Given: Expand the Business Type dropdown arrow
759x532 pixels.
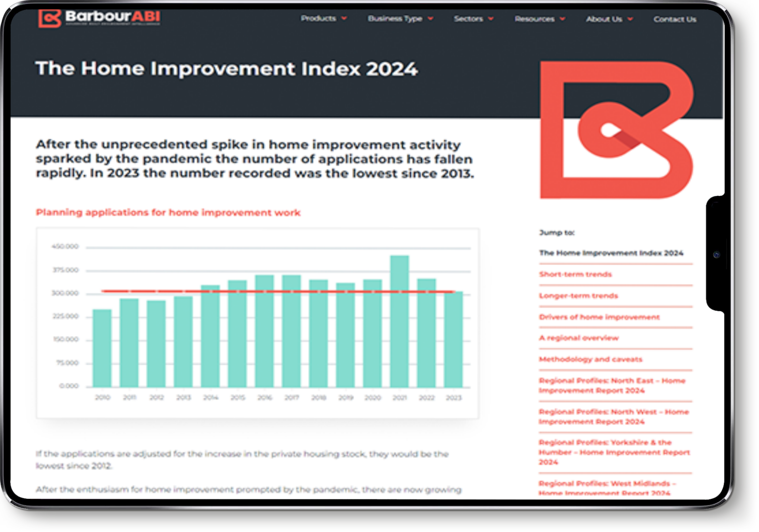Looking at the screenshot, I should 430,19.
